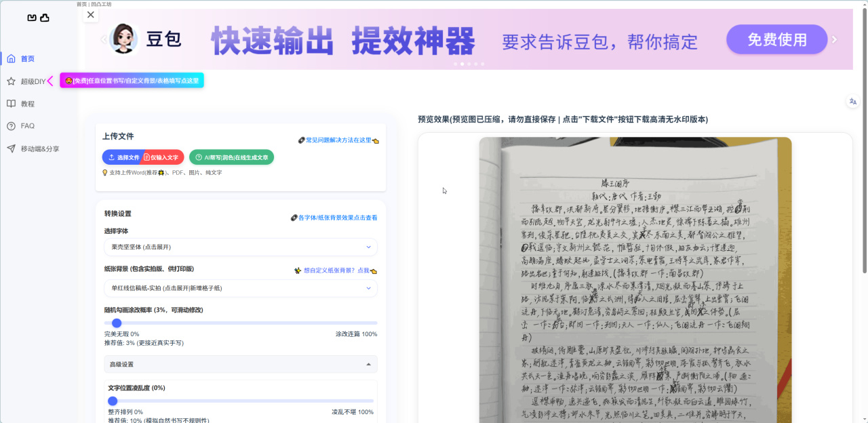Click the 预览效果 heading text
The image size is (868, 423).
click(563, 119)
